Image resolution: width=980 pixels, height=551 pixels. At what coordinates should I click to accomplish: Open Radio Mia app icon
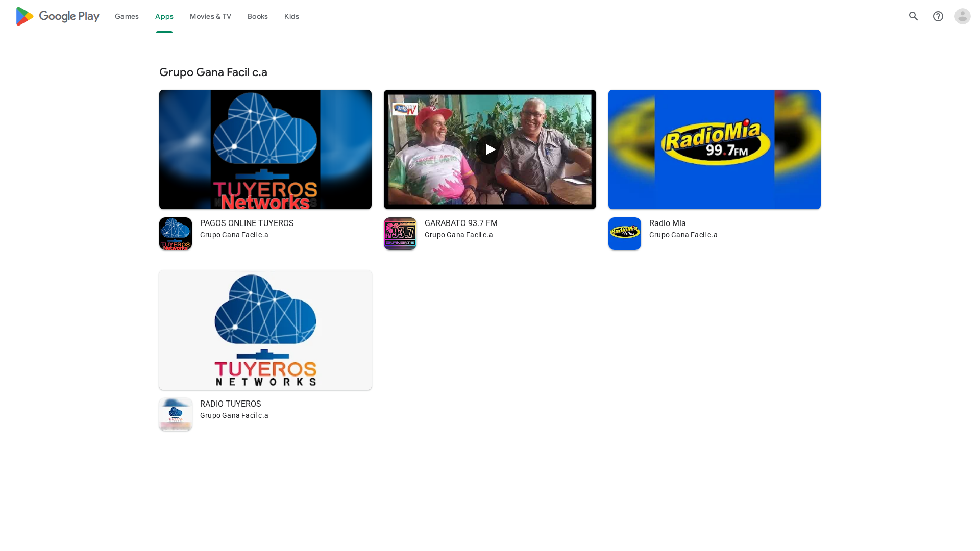tap(625, 234)
